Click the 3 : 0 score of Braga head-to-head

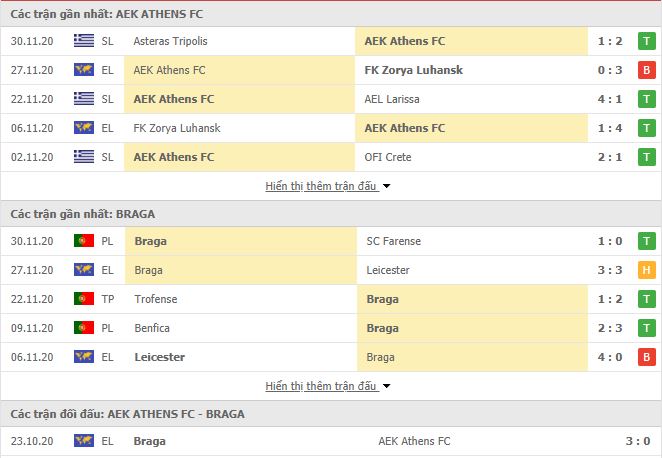(x=638, y=441)
